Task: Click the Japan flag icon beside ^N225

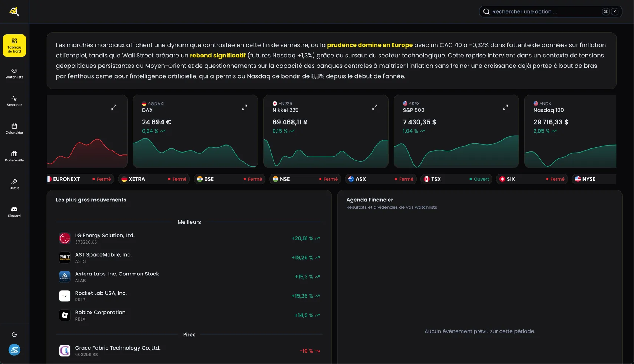Action: [275, 104]
